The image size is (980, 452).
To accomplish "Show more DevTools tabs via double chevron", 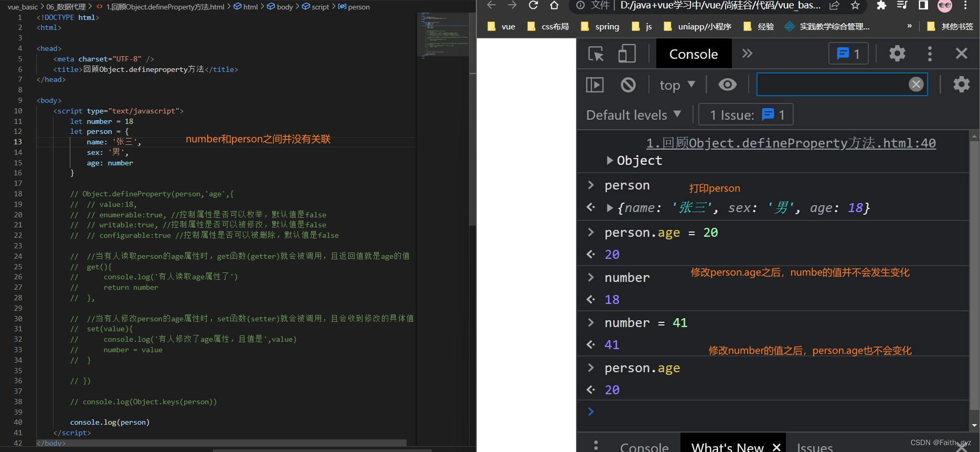I will coord(748,54).
